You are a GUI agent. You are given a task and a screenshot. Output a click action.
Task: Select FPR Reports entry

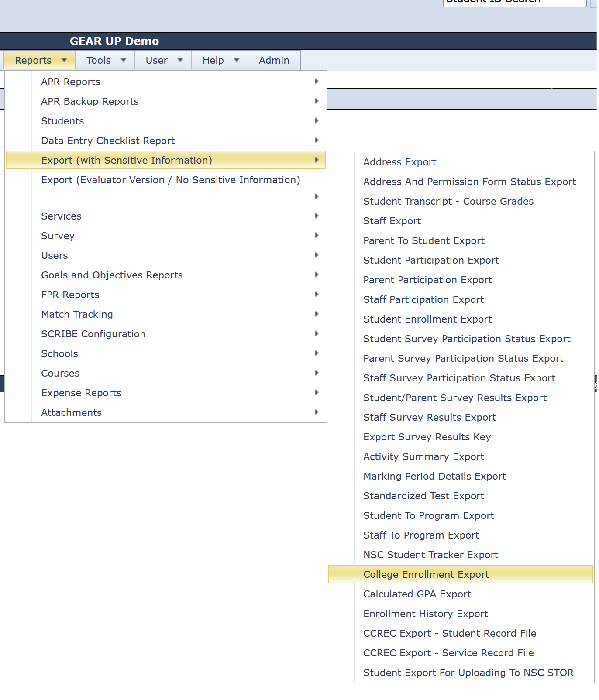point(165,295)
